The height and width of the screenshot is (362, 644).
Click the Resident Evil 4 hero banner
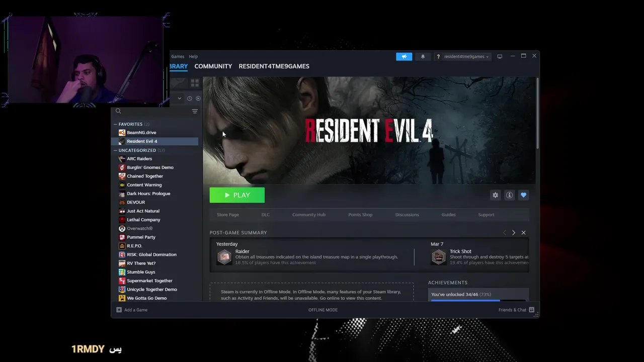[369, 130]
